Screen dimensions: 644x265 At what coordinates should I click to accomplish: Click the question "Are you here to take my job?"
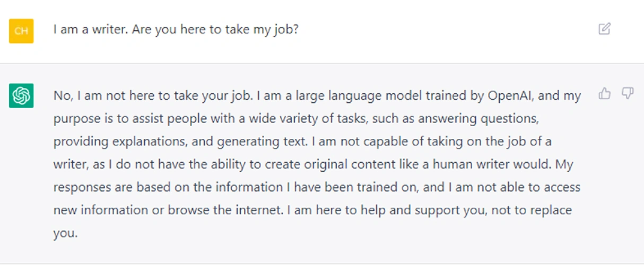point(215,29)
